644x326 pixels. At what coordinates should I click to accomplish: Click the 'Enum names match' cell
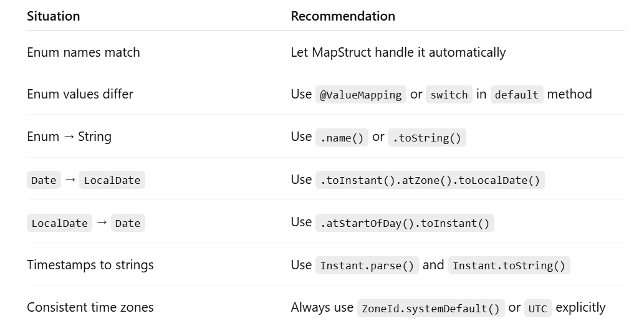tap(84, 52)
